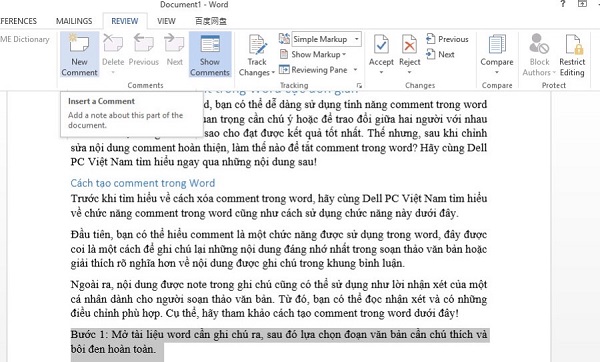Viewport: 600px width, 362px height.
Task: Click the Dictionary button in the ribbon
Action: (25, 39)
